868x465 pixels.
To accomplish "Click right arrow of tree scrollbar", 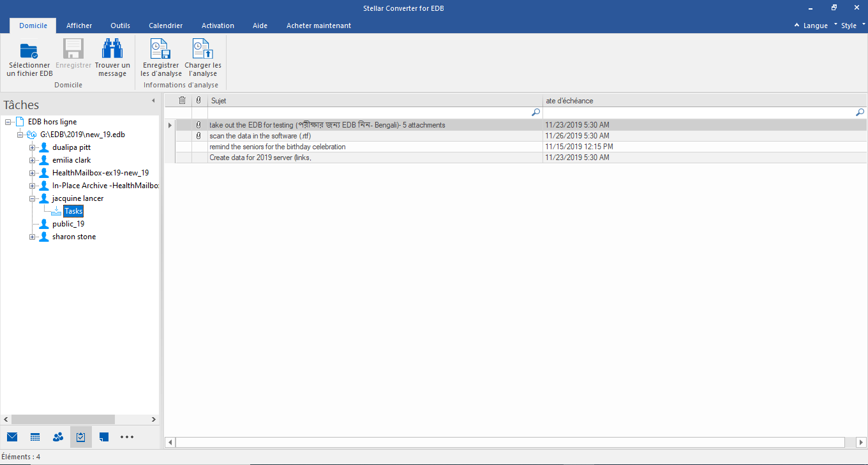I will point(153,420).
